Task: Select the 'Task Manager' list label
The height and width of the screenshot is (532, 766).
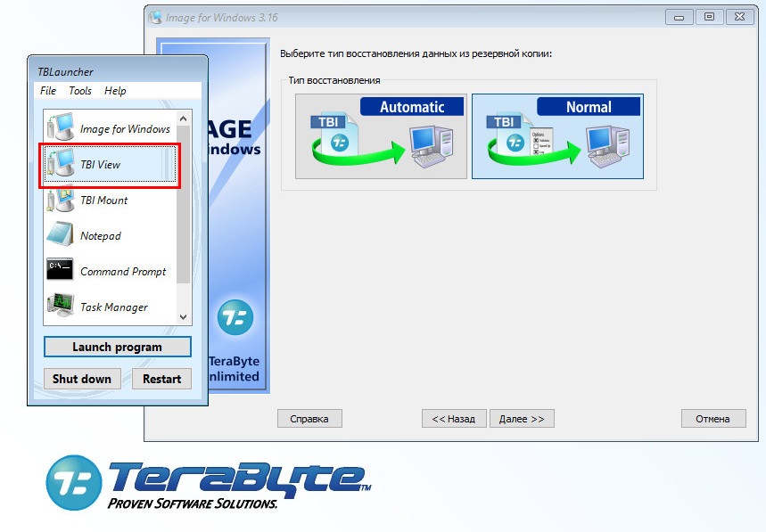Action: 114,307
